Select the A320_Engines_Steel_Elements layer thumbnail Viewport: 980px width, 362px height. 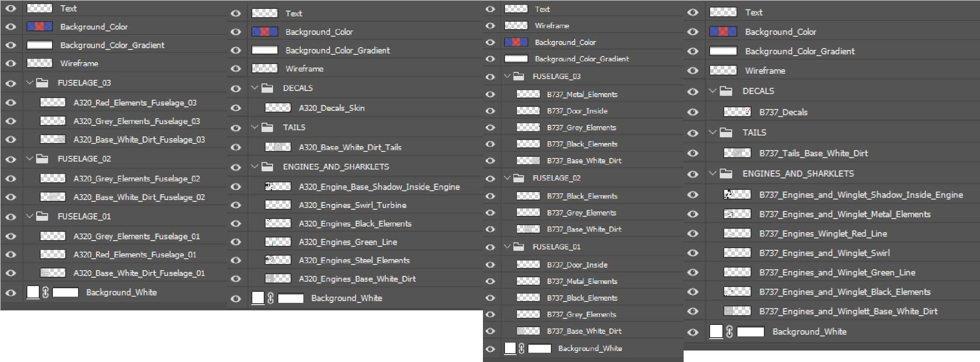(x=278, y=260)
